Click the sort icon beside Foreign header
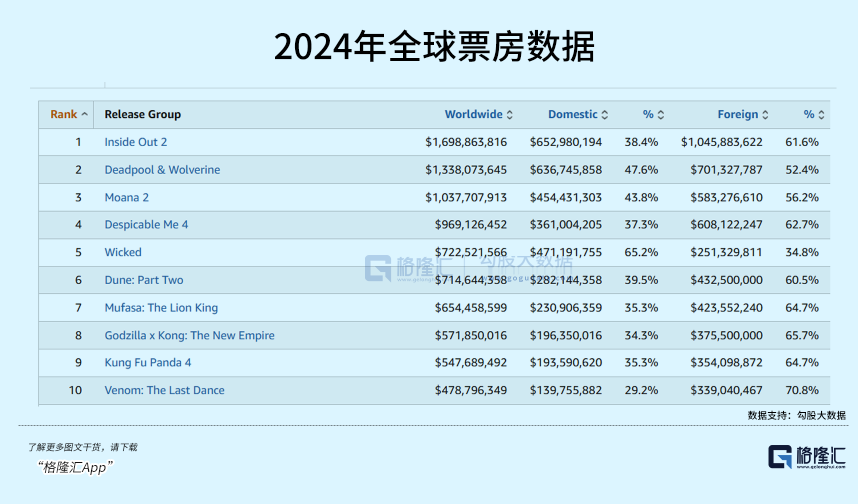This screenshot has width=858, height=504. click(766, 115)
